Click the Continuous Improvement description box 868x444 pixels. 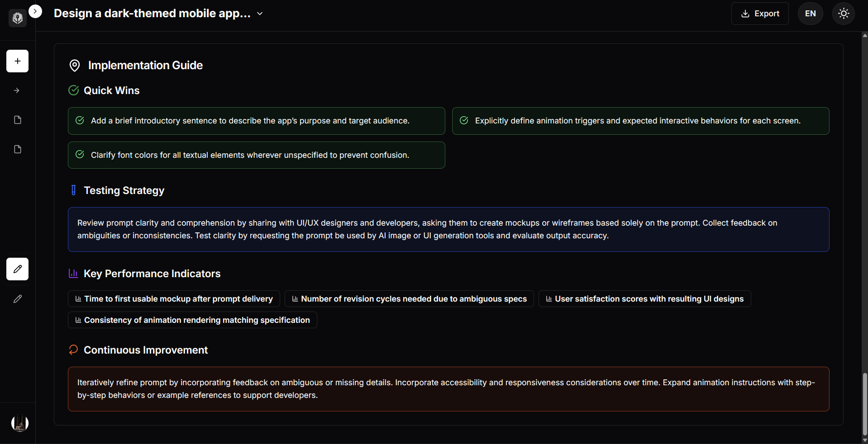[448, 389]
